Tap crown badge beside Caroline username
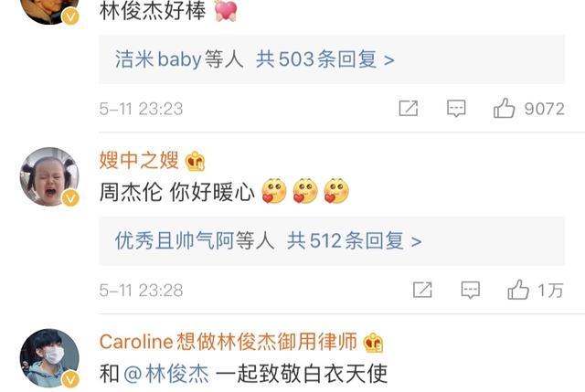 pyautogui.click(x=373, y=343)
